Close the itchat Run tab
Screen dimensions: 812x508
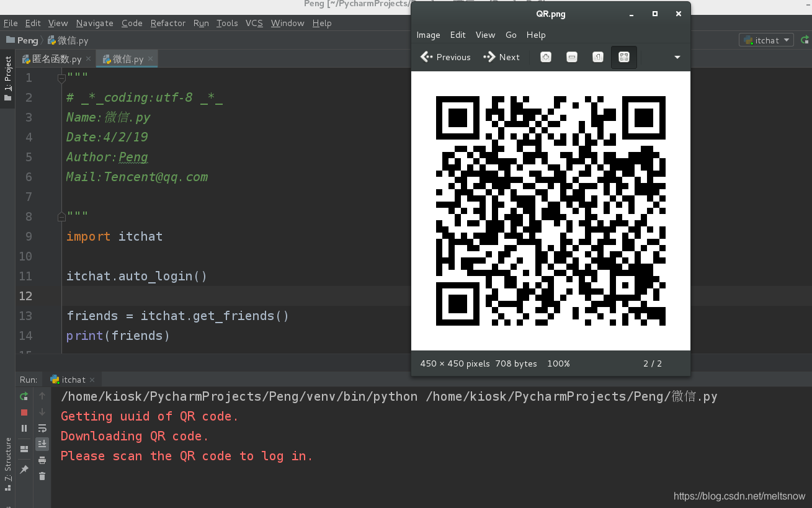click(92, 380)
